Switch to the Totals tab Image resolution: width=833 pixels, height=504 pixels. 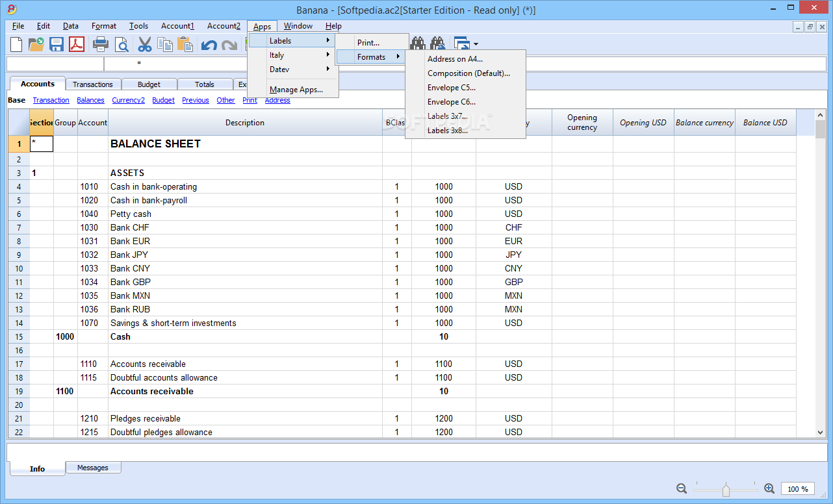point(205,84)
